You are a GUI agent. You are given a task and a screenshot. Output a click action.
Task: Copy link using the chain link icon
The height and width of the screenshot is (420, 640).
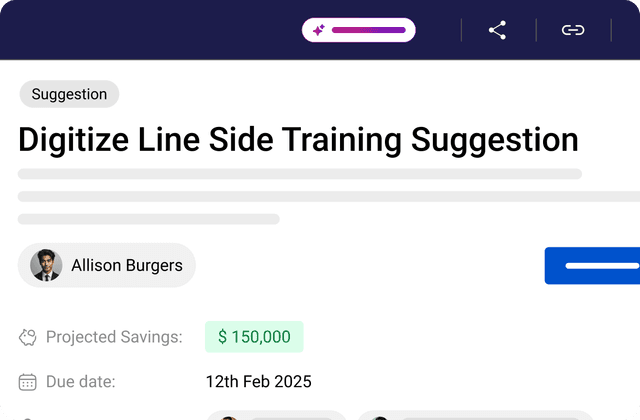(572, 30)
